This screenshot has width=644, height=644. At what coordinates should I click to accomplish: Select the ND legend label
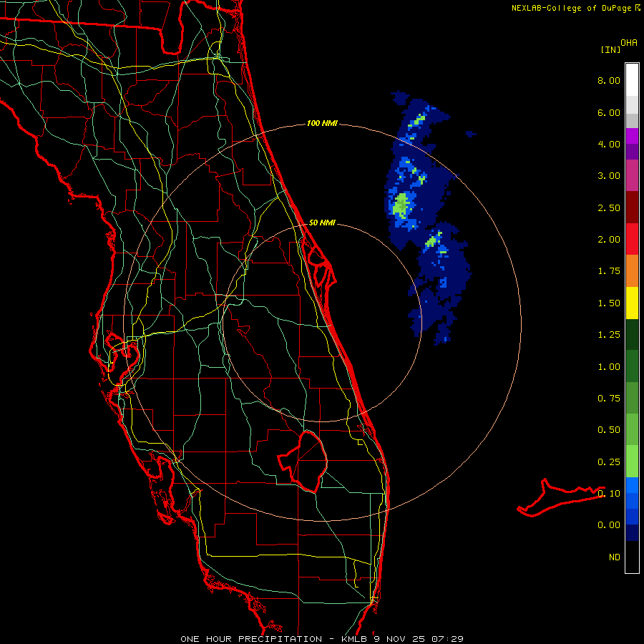coord(615,557)
